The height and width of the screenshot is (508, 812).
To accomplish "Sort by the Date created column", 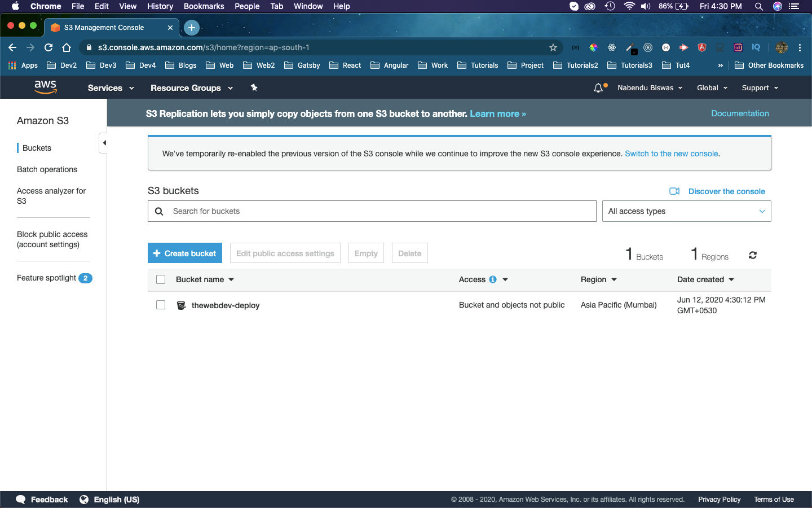I will click(x=705, y=279).
